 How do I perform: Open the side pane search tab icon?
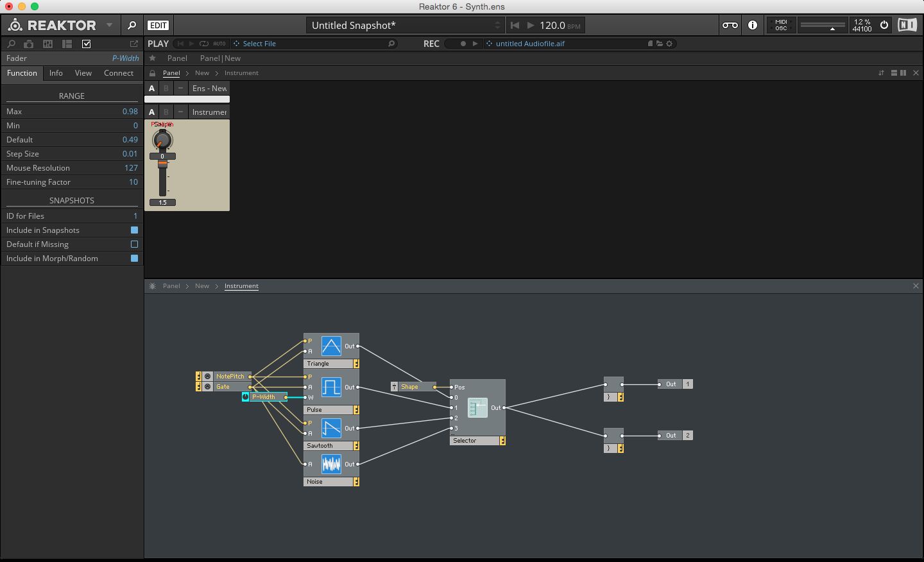pyautogui.click(x=11, y=44)
